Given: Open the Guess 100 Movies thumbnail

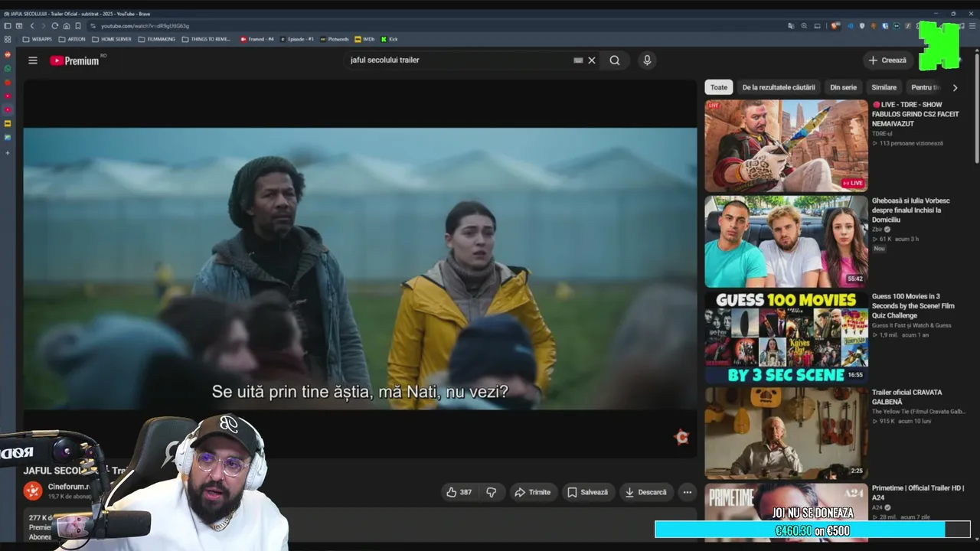Looking at the screenshot, I should (x=786, y=337).
